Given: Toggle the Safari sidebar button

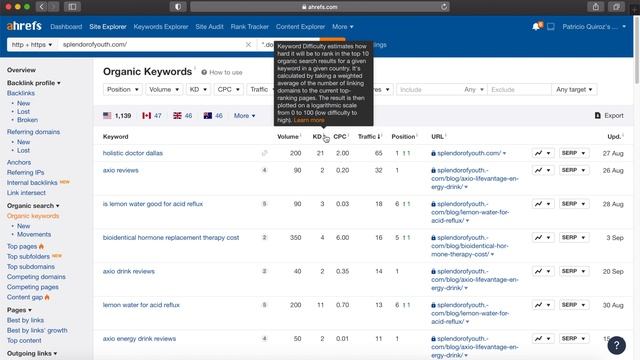Looking at the screenshot, I should (x=72, y=7).
